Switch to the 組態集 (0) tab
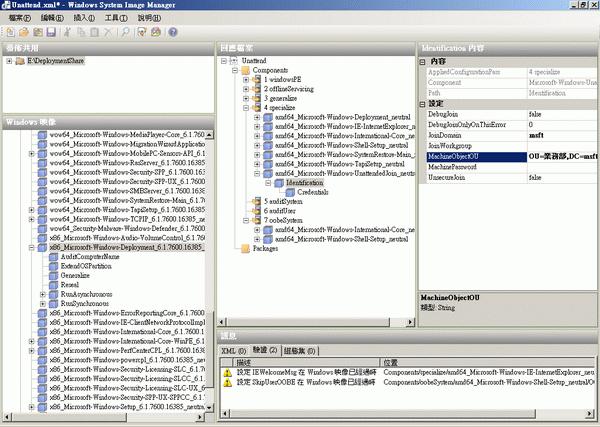Screen dimensions: 600x427 pos(300,351)
